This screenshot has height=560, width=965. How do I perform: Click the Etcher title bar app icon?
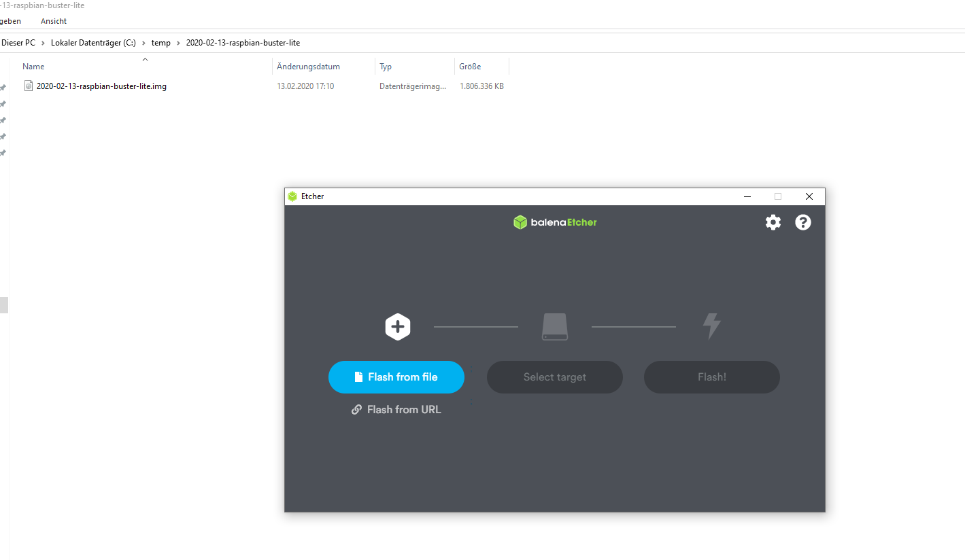[292, 196]
